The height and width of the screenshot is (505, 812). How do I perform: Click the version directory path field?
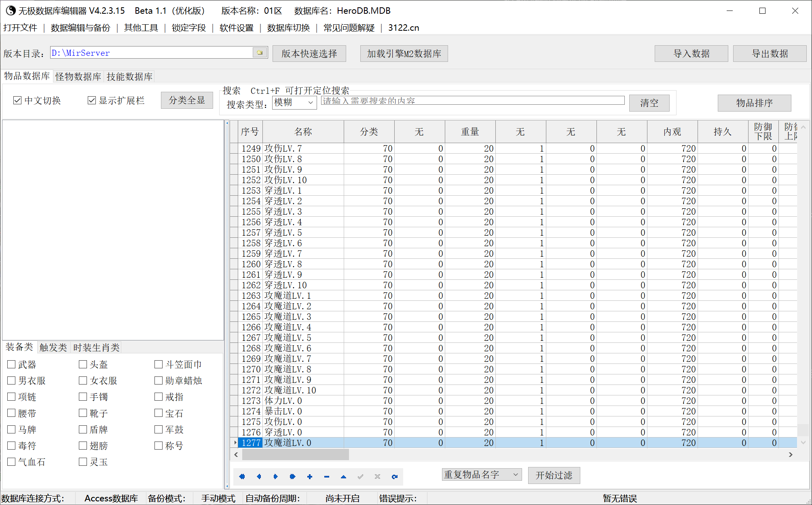(x=152, y=53)
